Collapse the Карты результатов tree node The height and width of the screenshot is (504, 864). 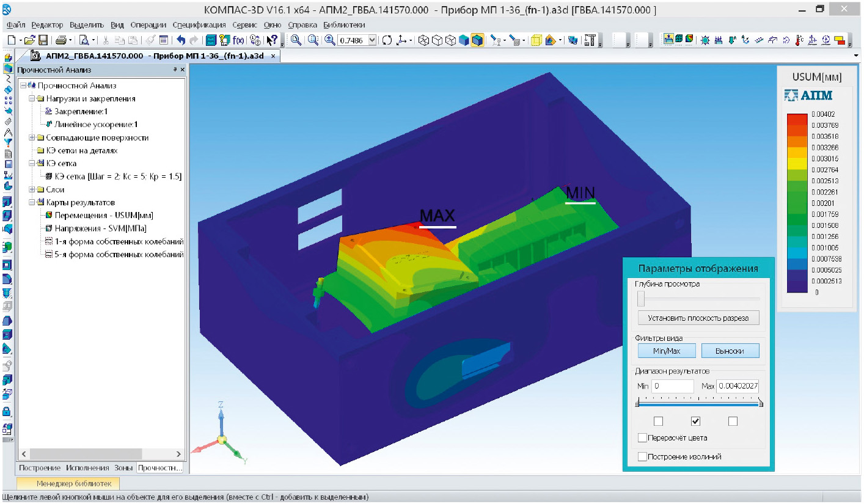[x=32, y=203]
